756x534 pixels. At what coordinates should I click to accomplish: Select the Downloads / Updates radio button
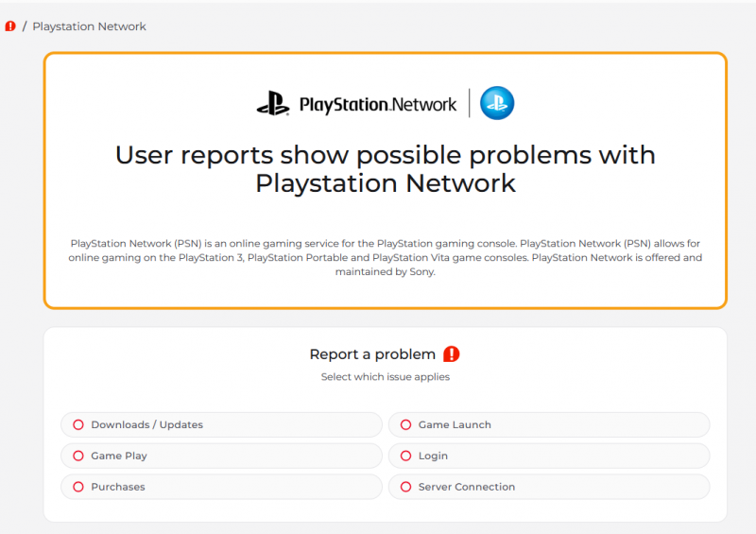pos(78,424)
